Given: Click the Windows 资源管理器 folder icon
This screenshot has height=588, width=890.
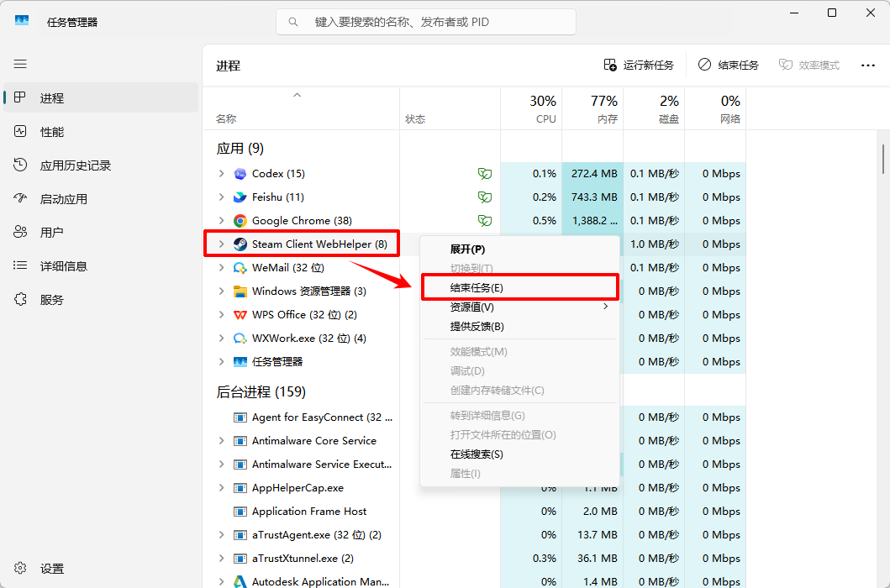Looking at the screenshot, I should (240, 291).
